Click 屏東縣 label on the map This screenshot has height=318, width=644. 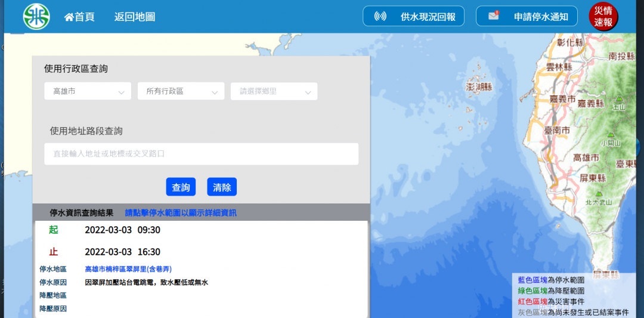pyautogui.click(x=593, y=178)
